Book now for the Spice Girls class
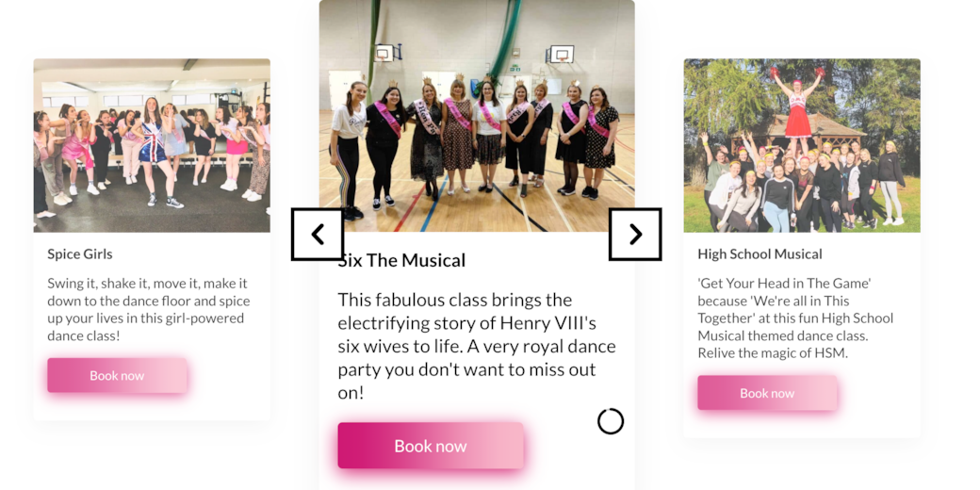 pos(117,375)
